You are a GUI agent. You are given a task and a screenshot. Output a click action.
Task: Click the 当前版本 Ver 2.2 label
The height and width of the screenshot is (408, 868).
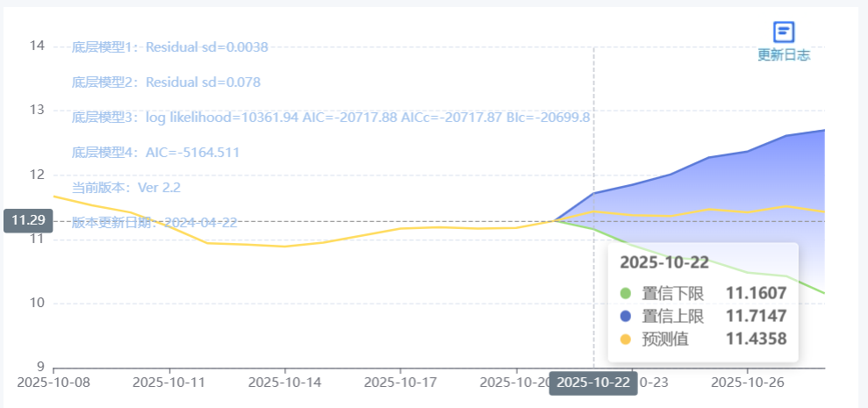[126, 188]
